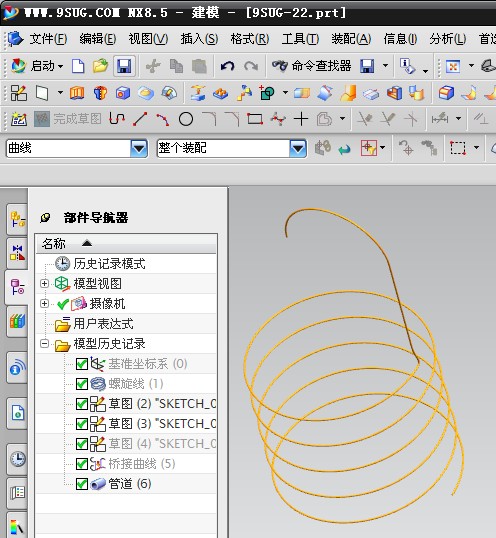This screenshot has height=538, width=496.
Task: Click the Copy icon
Action: (176, 66)
